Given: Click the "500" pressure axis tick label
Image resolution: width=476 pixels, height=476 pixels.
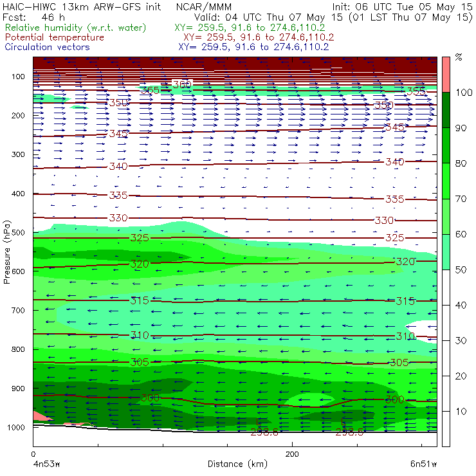Looking at the screenshot, I should [18, 233].
